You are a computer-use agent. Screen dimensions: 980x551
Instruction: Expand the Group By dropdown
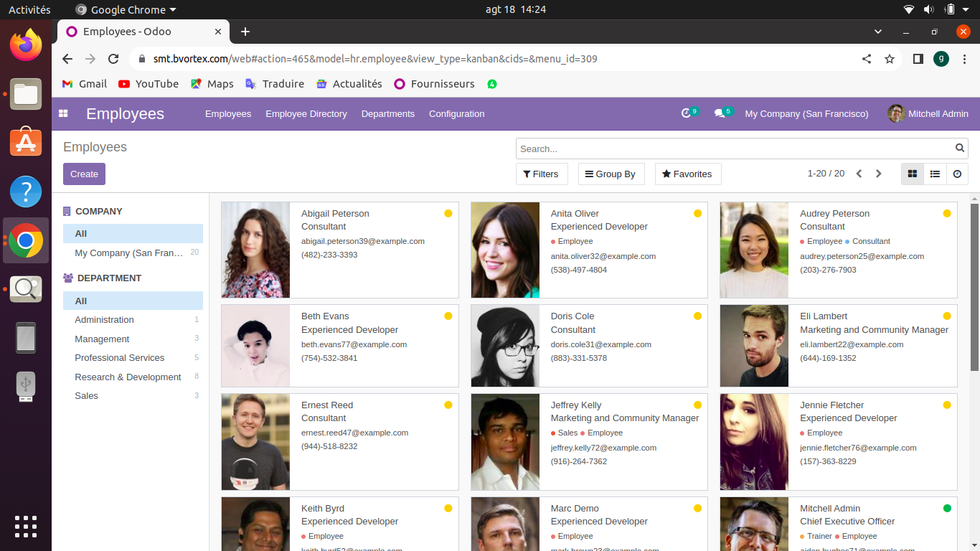(x=611, y=174)
